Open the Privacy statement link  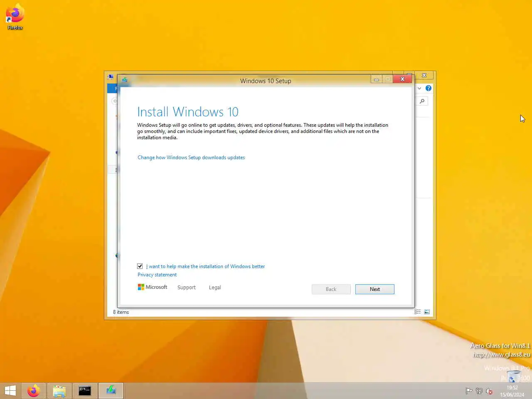pos(157,275)
